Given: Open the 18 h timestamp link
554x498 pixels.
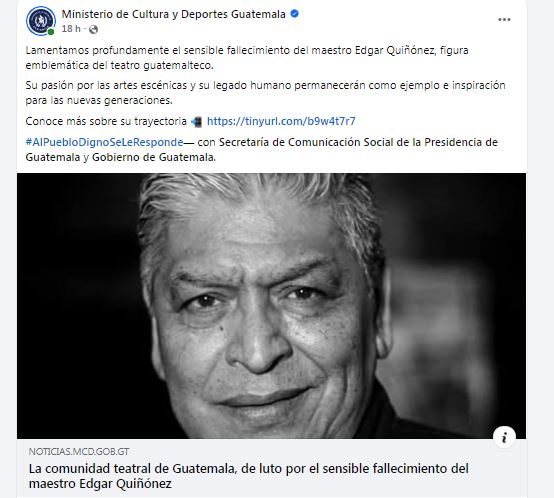Looking at the screenshot, I should 71,29.
